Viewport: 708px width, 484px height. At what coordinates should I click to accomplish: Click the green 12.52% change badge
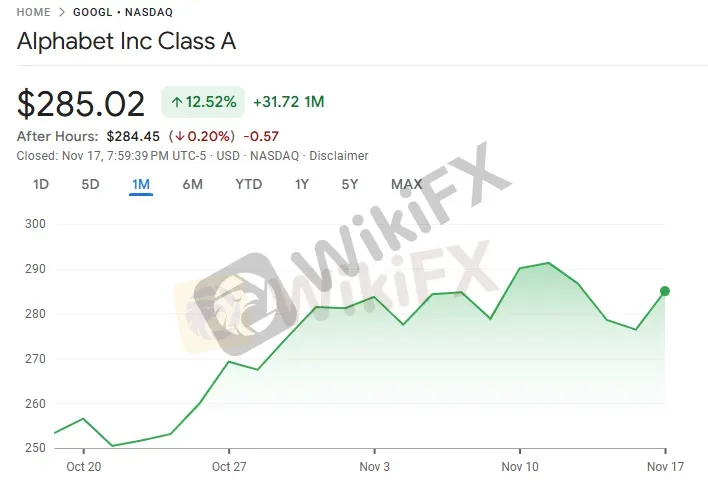click(x=203, y=102)
